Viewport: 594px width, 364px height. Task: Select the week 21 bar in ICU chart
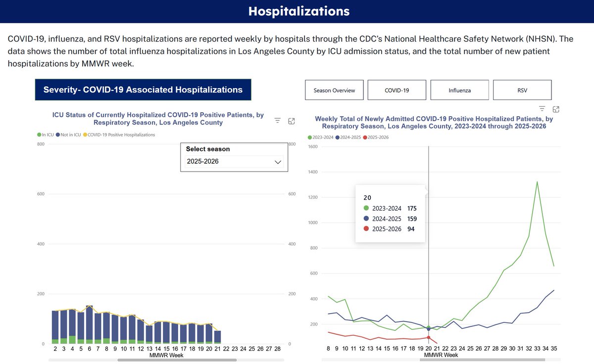coord(218,337)
